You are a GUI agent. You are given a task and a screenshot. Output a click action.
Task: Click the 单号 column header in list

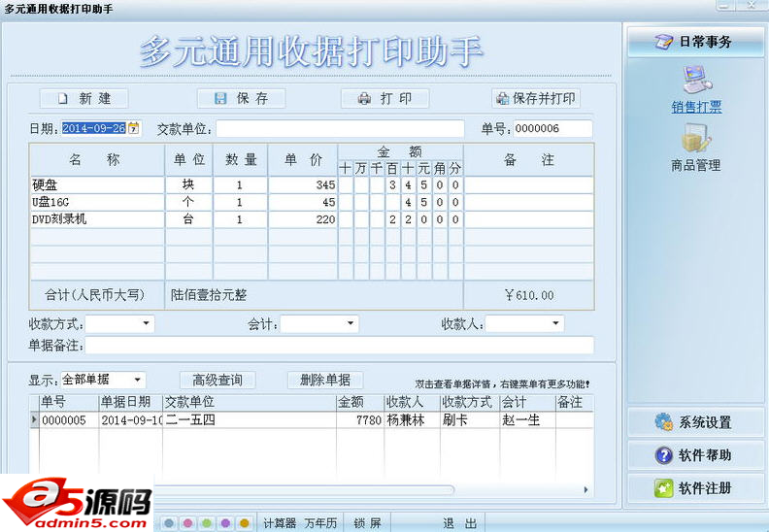(x=69, y=402)
